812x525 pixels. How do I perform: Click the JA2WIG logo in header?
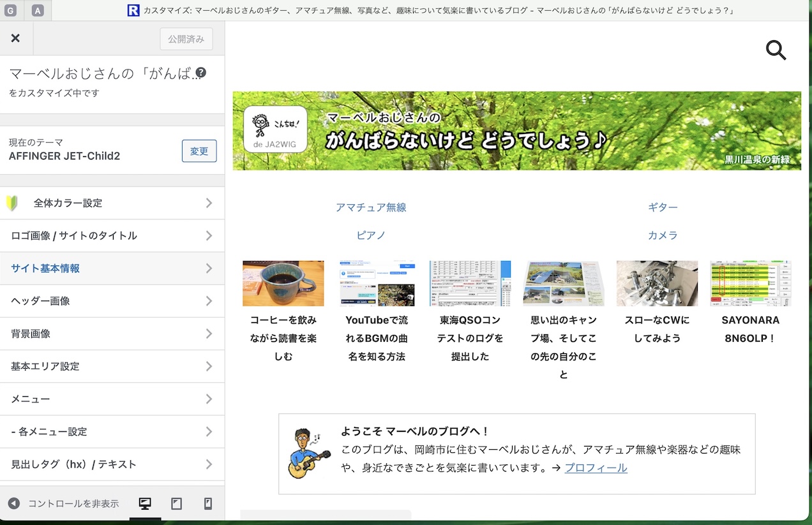pos(275,130)
